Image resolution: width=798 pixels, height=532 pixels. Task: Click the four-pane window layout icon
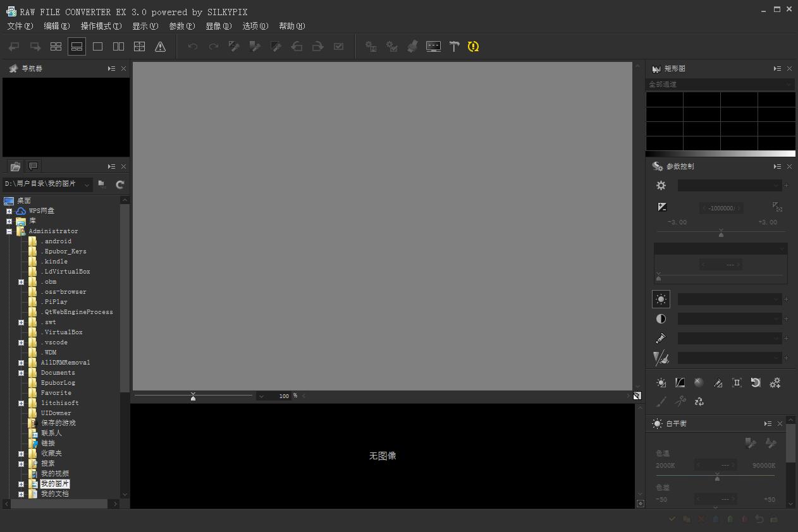coord(139,47)
